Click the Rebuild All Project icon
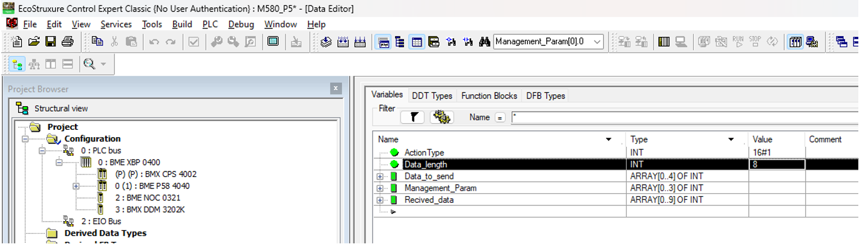 tap(360, 42)
